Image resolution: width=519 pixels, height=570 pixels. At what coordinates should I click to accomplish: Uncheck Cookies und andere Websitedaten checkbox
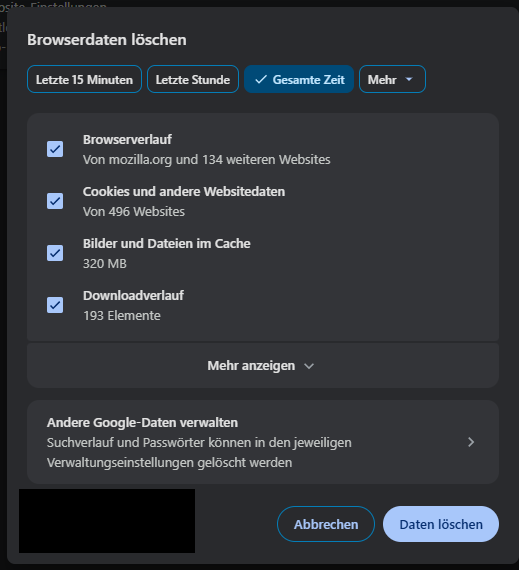(55, 201)
